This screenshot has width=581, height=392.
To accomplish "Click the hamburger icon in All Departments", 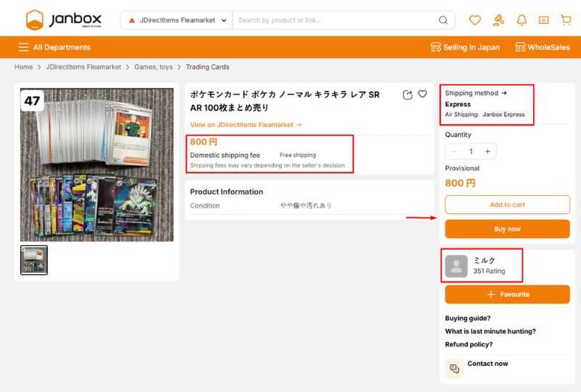I will 23,47.
